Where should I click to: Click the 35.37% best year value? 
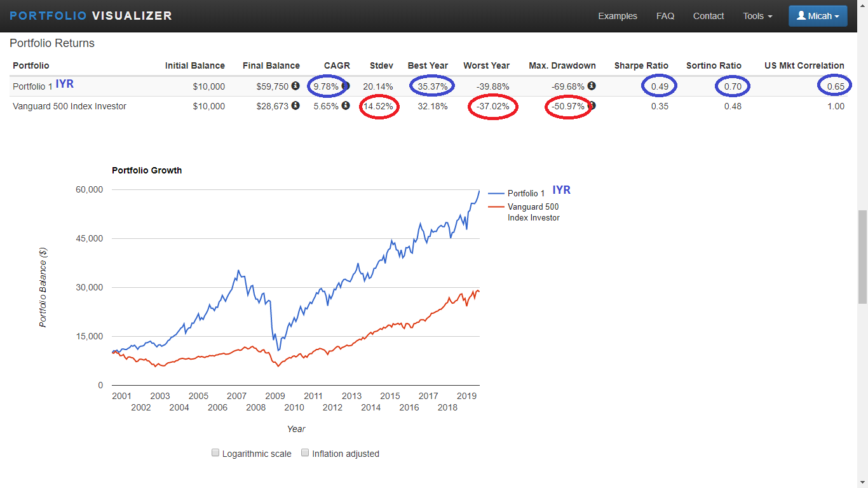click(x=432, y=86)
